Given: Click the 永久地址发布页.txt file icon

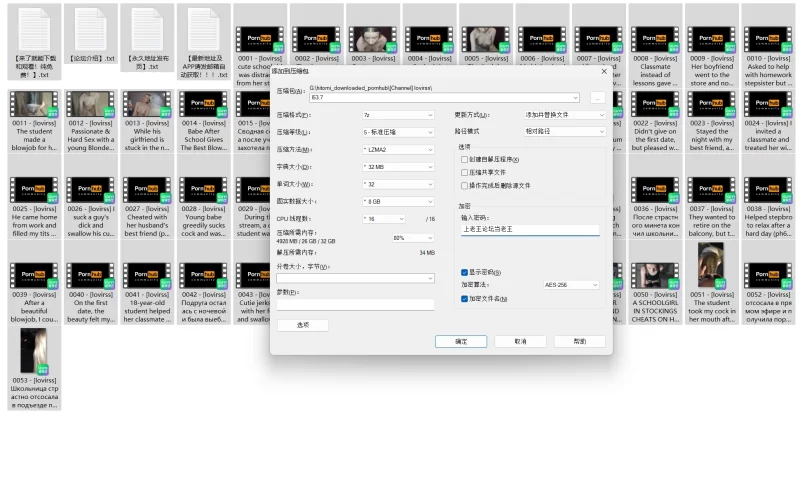Looking at the screenshot, I should point(147,28).
